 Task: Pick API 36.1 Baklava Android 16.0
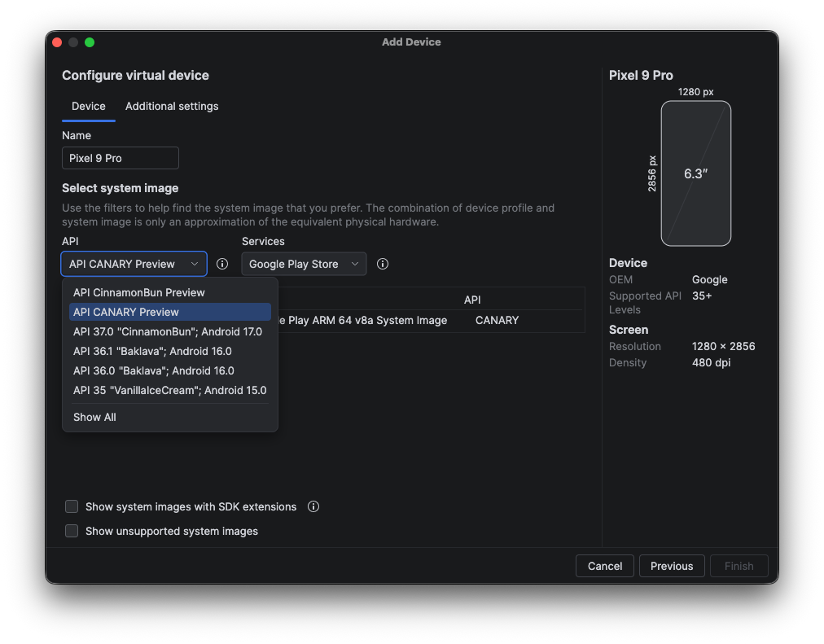pyautogui.click(x=169, y=351)
